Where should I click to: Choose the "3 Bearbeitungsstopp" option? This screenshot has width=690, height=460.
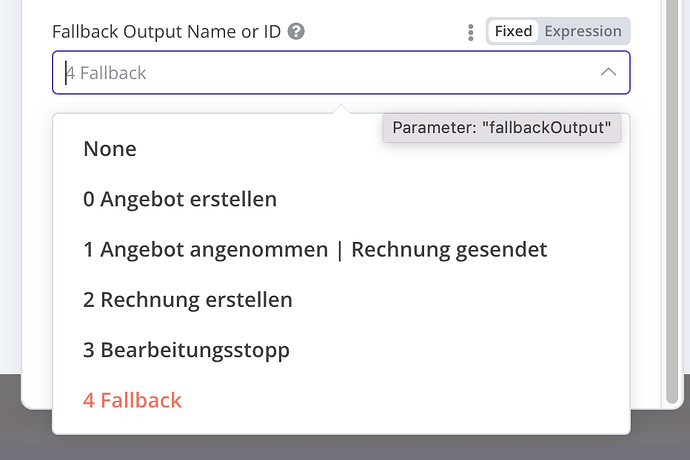[187, 350]
